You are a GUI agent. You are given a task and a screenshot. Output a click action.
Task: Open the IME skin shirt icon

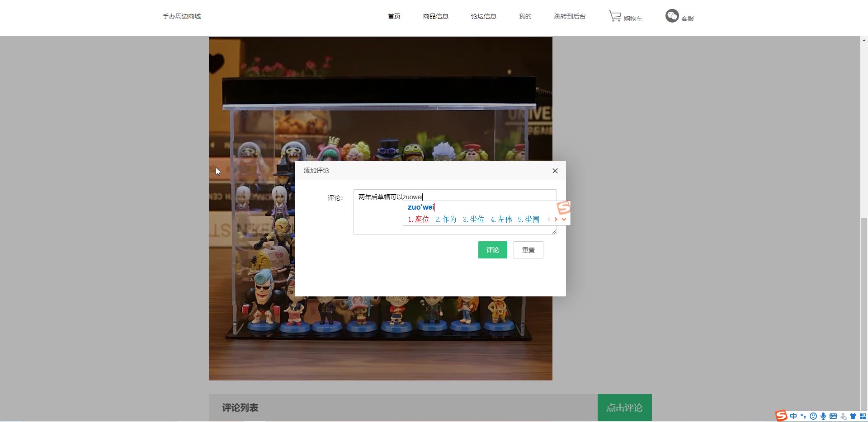[x=853, y=416]
